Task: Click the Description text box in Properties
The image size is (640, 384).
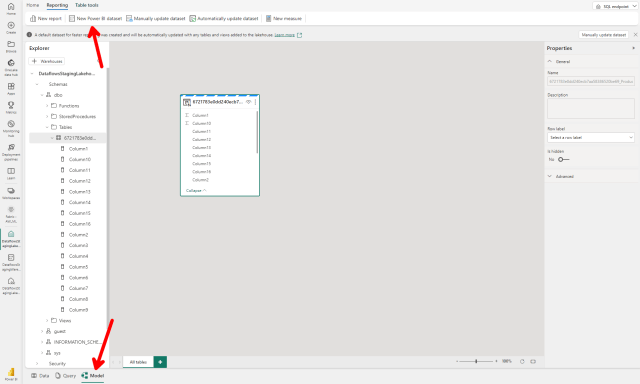Action: pos(591,109)
